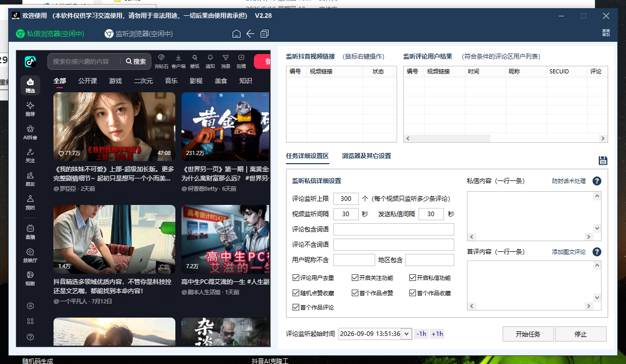Open the QR code icon at top right

pos(606,33)
